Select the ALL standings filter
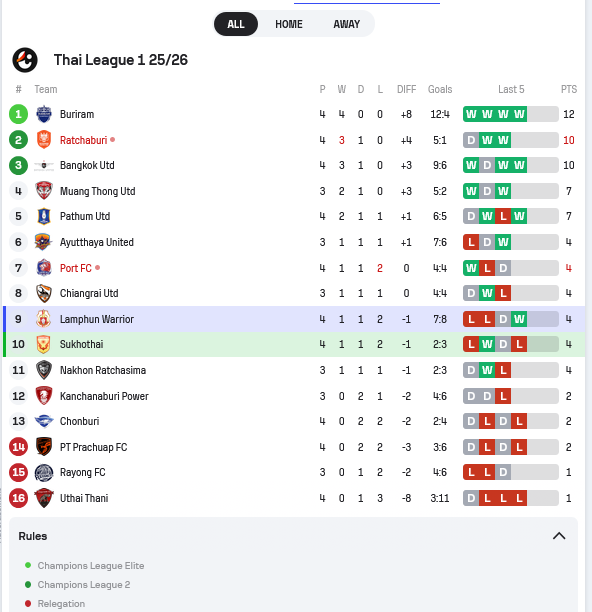Viewport: 592px width, 612px height. pos(236,24)
